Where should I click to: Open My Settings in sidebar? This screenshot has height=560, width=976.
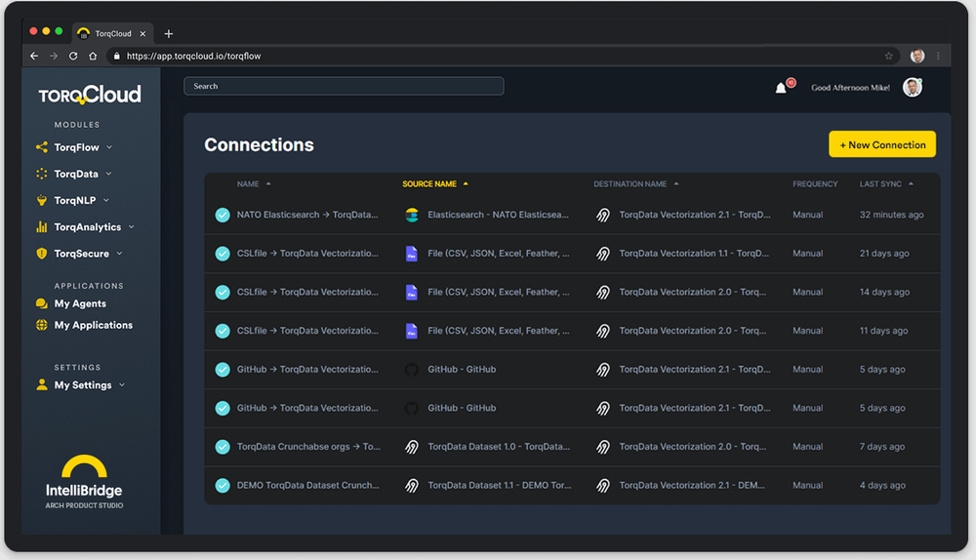coord(83,385)
